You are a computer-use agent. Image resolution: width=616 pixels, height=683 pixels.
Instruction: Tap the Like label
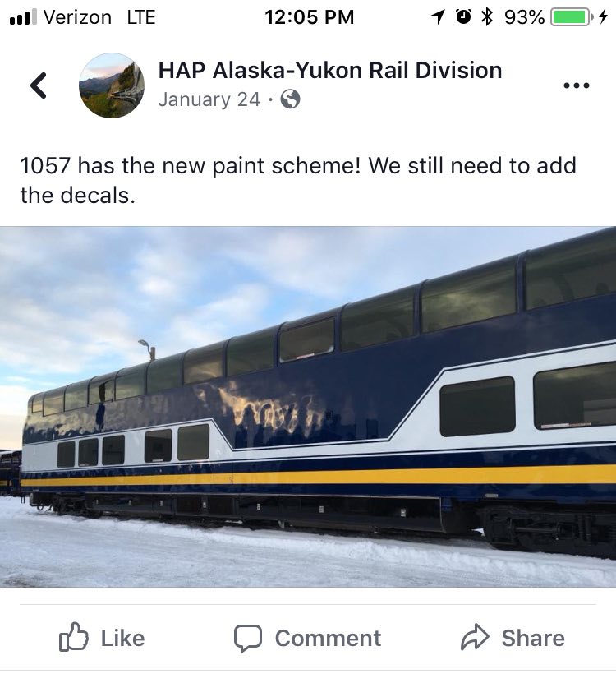point(122,639)
